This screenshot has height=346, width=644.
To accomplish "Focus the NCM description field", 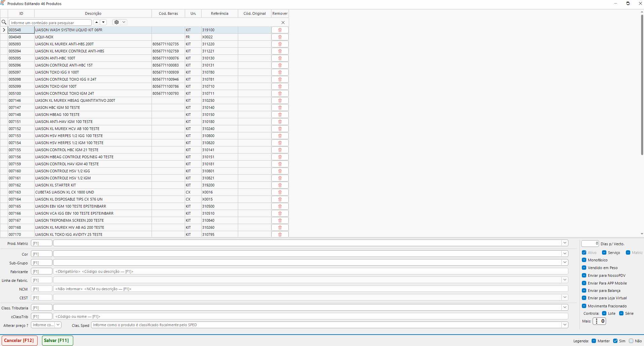I will click(x=310, y=289).
